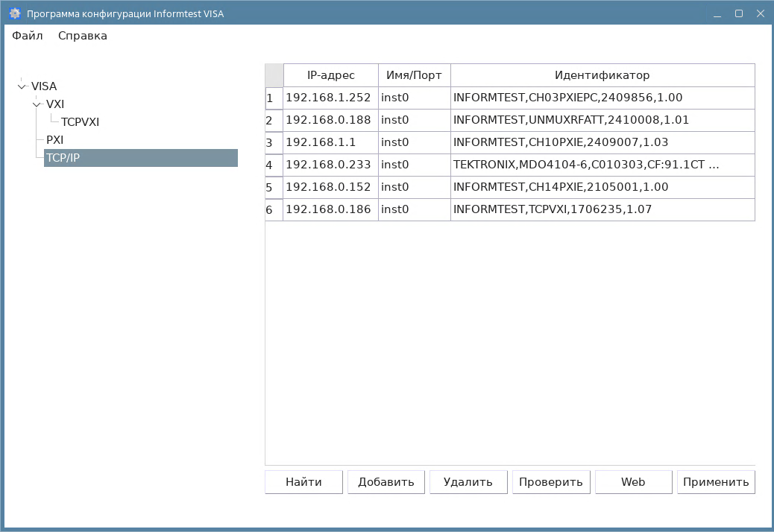Image resolution: width=774 pixels, height=532 pixels.
Task: Click IP cell 192.168.1.252
Action: 331,98
